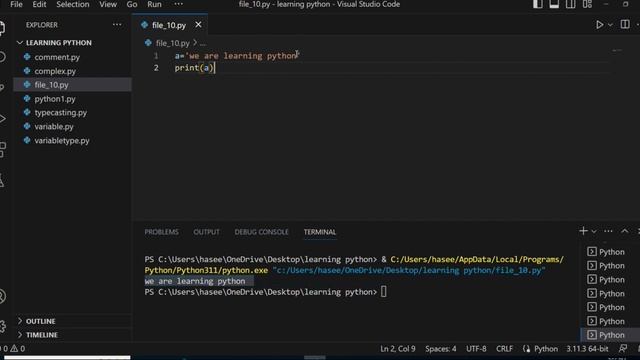Run the Python file with play button
The height and width of the screenshot is (360, 640).
point(599,25)
